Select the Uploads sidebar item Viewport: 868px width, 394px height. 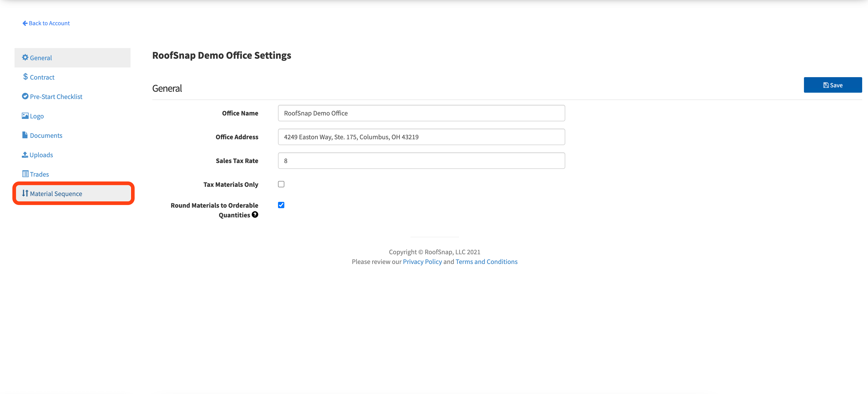click(x=73, y=155)
